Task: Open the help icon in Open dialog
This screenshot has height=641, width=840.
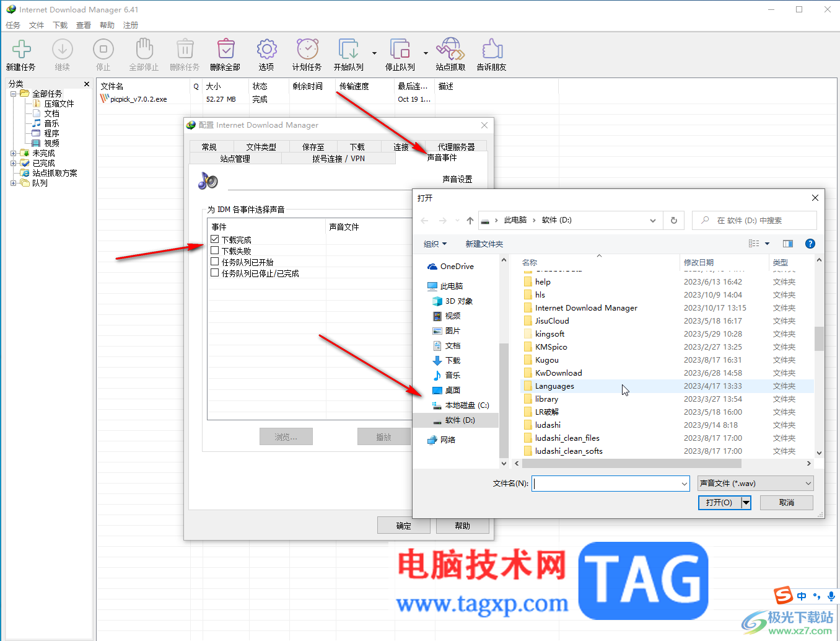Action: (x=810, y=244)
